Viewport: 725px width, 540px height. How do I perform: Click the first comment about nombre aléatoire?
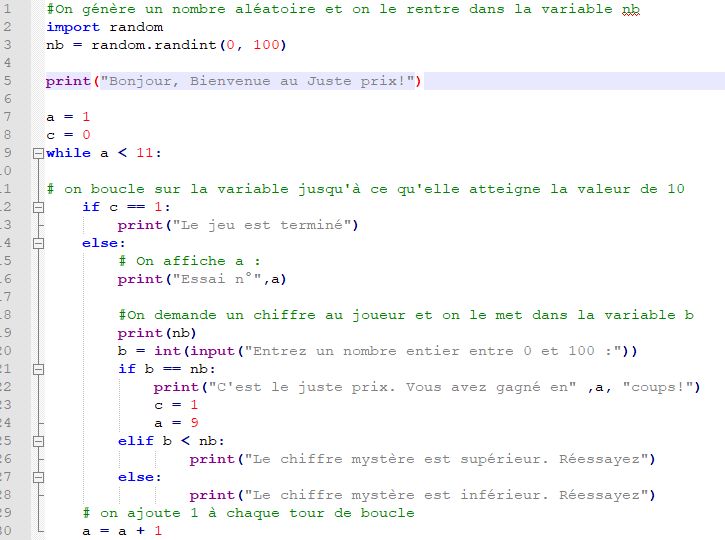pyautogui.click(x=343, y=9)
